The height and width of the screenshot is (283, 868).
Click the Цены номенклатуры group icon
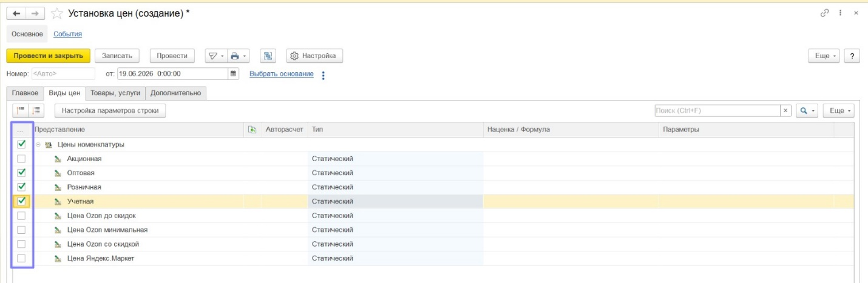[x=48, y=145]
